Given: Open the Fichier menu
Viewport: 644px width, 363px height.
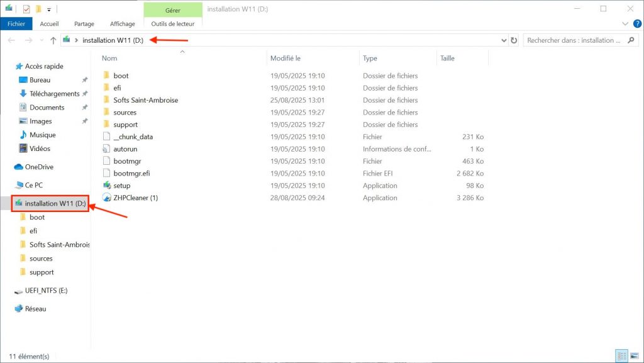Looking at the screenshot, I should click(16, 24).
